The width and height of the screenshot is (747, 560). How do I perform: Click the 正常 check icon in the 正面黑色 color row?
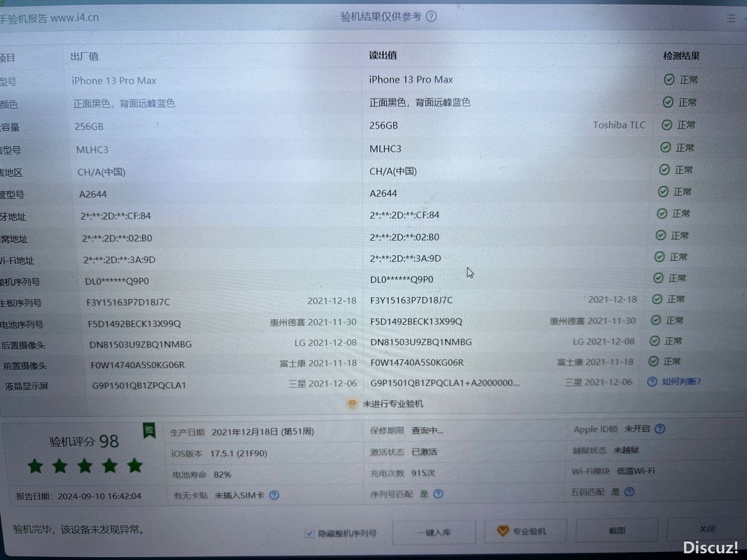point(668,102)
